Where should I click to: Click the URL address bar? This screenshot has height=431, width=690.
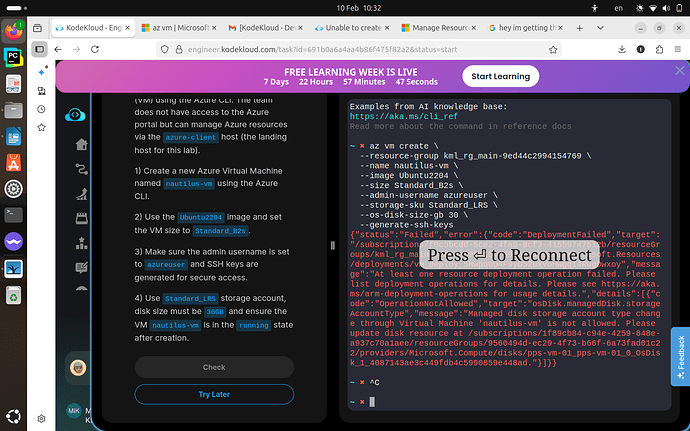[359, 49]
